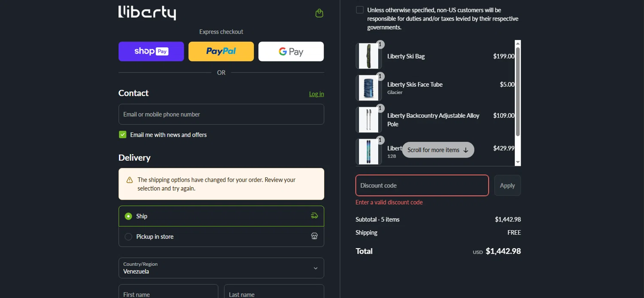Click the Liberty logo
The image size is (644, 298).
147,13
